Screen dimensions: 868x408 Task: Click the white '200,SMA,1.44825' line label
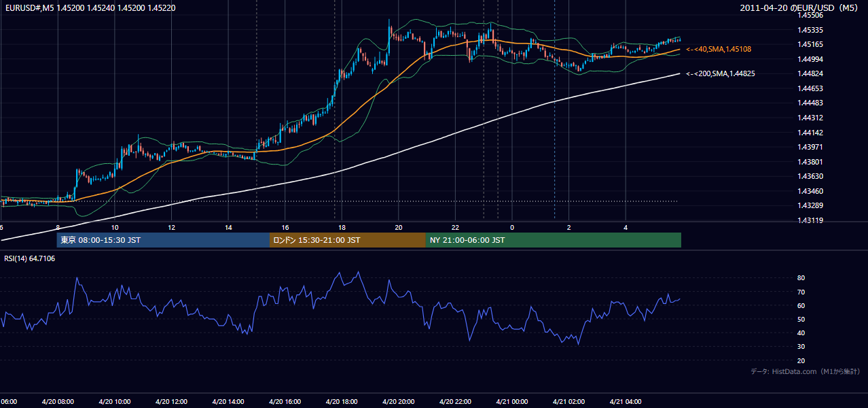click(x=719, y=73)
